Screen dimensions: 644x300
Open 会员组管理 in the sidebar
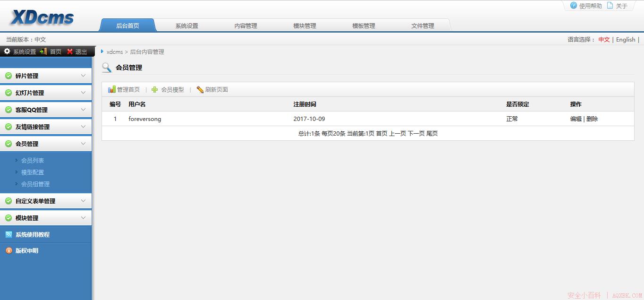(x=35, y=184)
